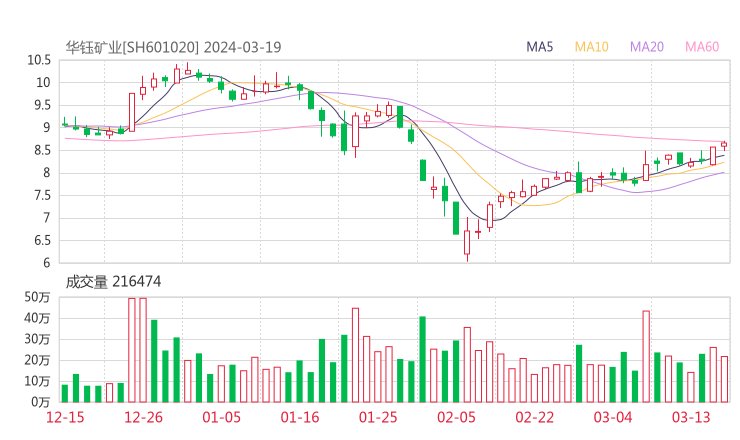
Task: Click the 12-15 date axis label
Action: [x=65, y=417]
